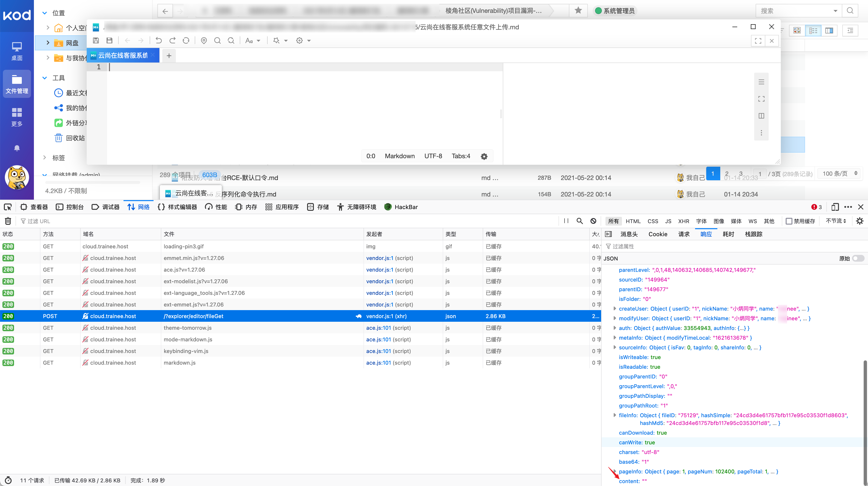This screenshot has width=868, height=486.
Task: Click the favorite star icon in address bar
Action: coord(578,10)
